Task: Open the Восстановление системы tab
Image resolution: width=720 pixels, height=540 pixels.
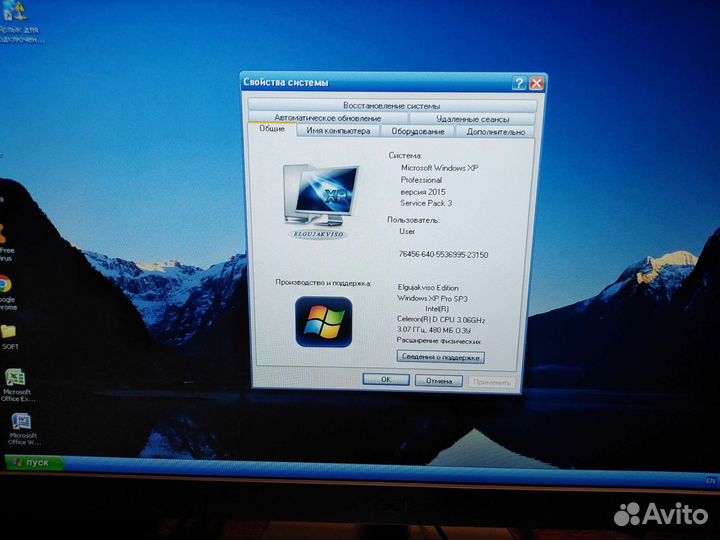Action: point(392,105)
